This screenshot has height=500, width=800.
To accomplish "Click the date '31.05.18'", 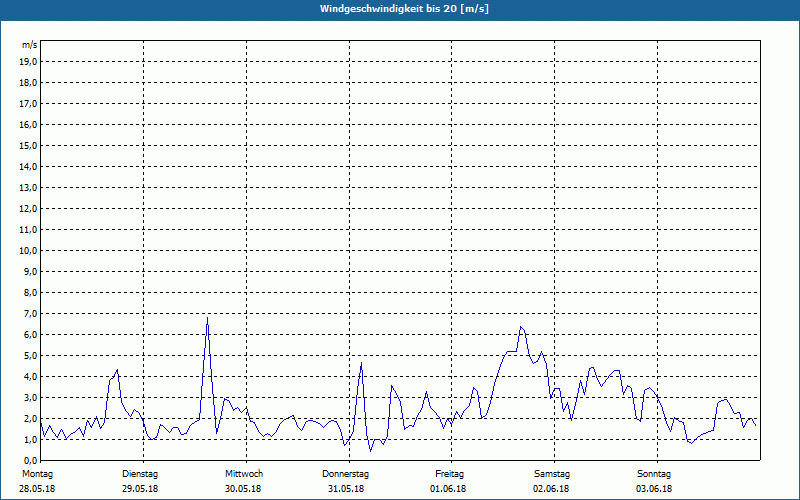I will (346, 489).
